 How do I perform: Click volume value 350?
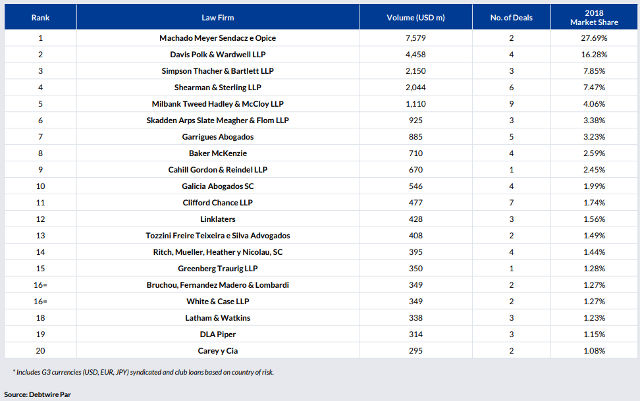(416, 268)
